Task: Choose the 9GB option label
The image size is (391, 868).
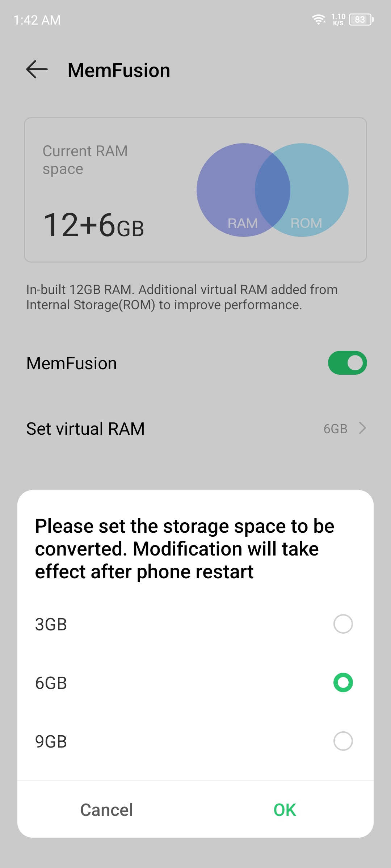Action: (x=51, y=742)
